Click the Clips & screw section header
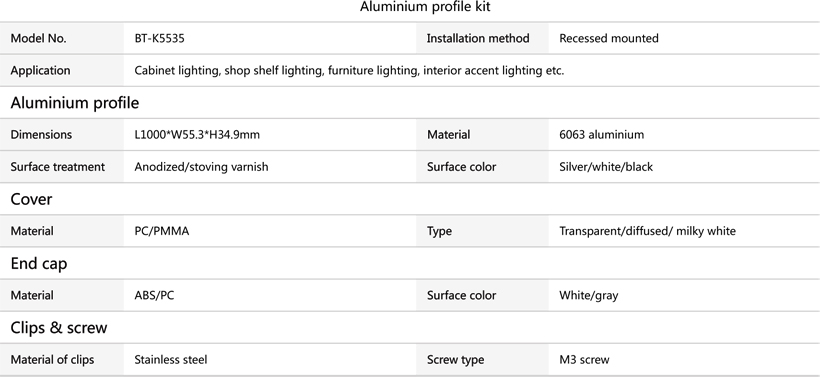Viewport: 820px width, 377px height. 59,328
